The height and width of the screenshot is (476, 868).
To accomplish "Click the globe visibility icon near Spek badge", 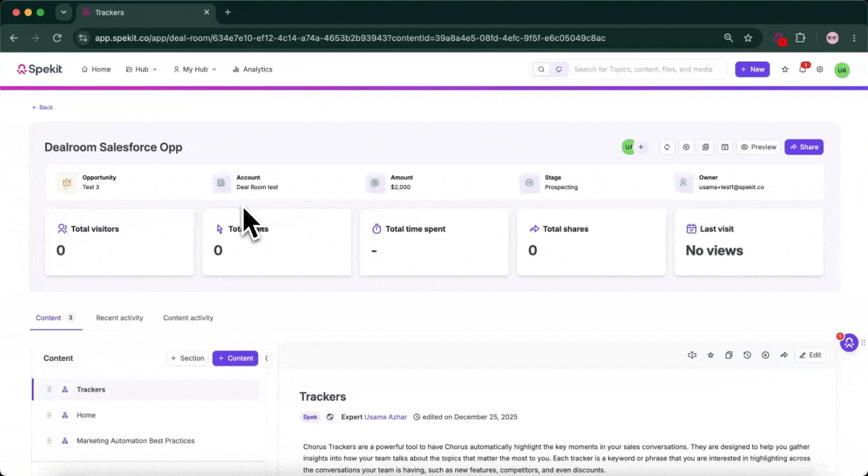I will tap(330, 417).
